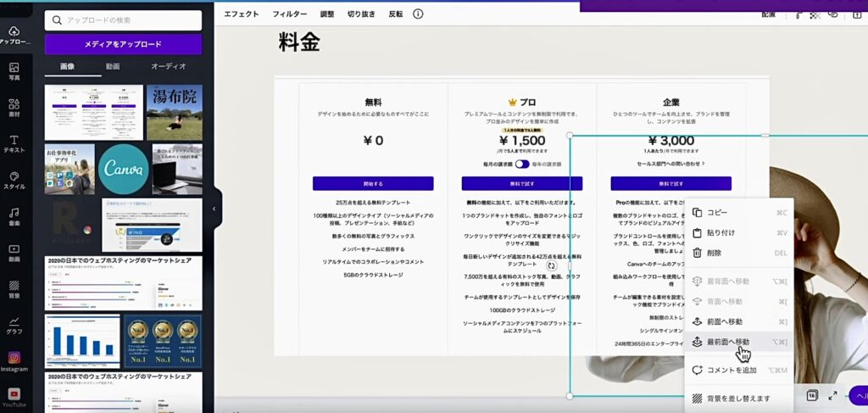
Task: Choose 最前面へ移動 from the context menu
Action: tap(739, 342)
